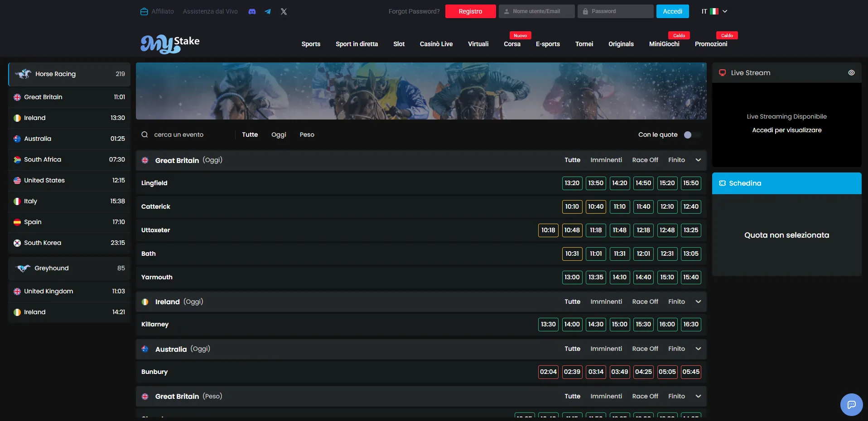Select the Peso filter tab

click(307, 134)
